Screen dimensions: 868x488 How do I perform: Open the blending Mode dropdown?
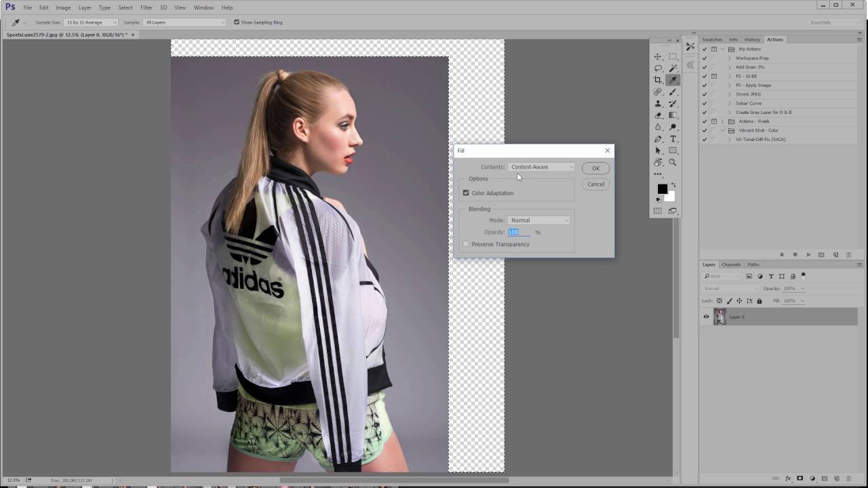click(539, 220)
